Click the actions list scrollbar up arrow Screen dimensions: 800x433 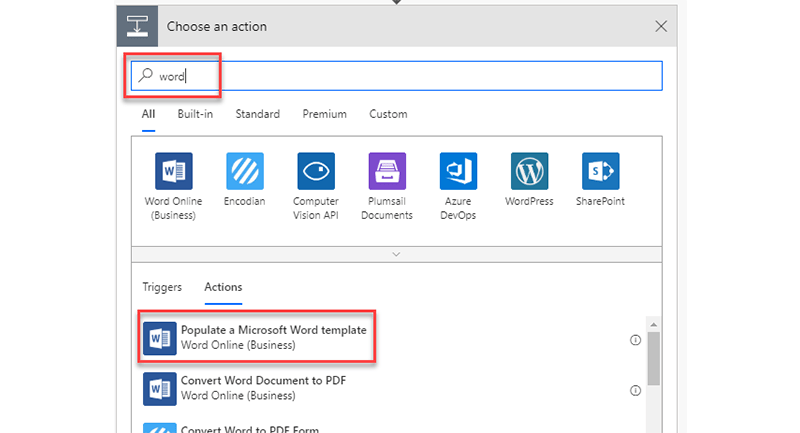(654, 324)
